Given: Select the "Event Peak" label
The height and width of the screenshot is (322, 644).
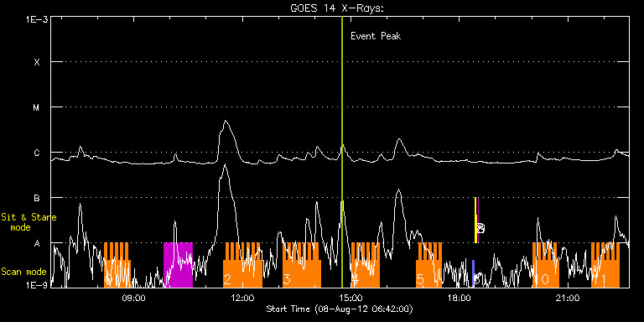Looking at the screenshot, I should tap(376, 36).
